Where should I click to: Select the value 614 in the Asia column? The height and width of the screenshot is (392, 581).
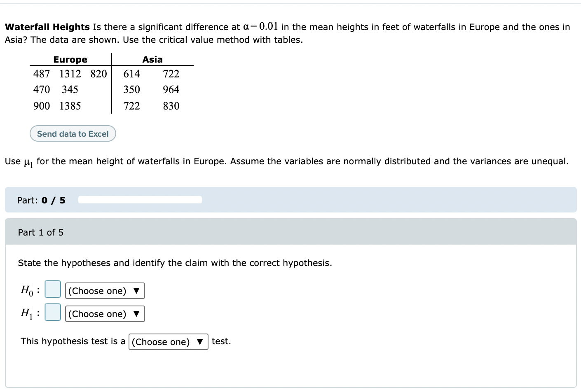(x=132, y=74)
